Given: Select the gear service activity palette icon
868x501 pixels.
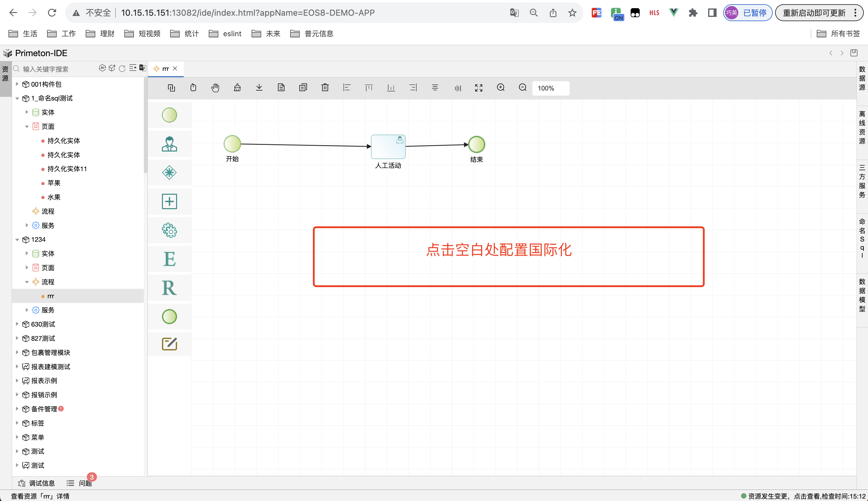Looking at the screenshot, I should (169, 230).
